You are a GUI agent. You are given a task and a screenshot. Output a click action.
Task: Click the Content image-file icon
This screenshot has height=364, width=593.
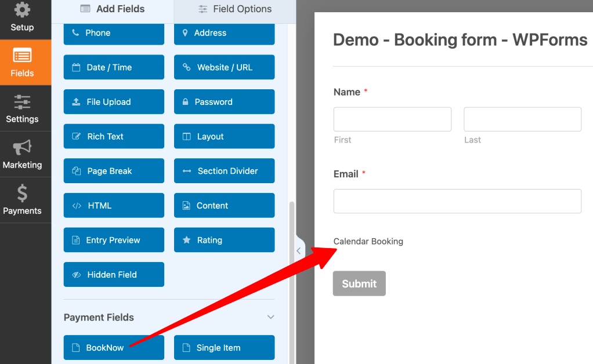(x=186, y=205)
